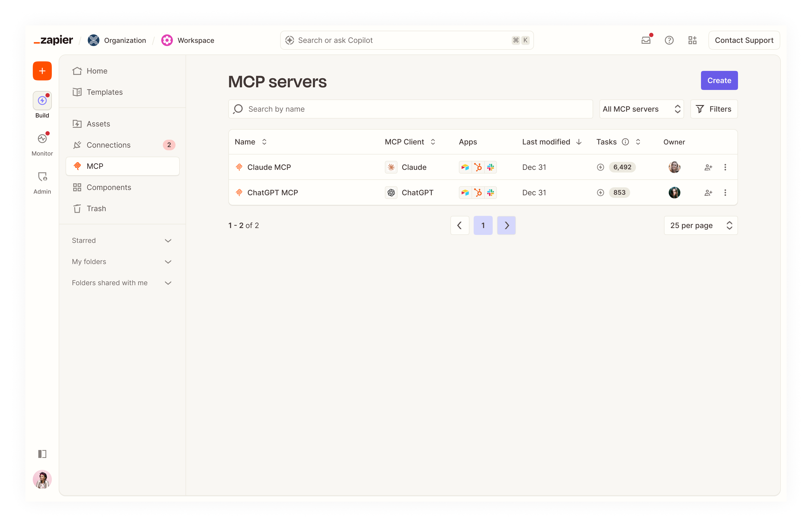Open All MCP servers dropdown

(642, 109)
